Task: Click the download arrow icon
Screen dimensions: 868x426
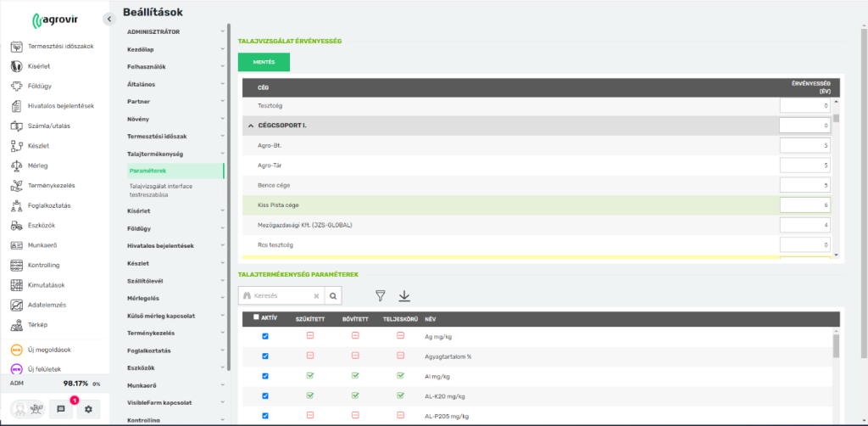Action: point(404,295)
